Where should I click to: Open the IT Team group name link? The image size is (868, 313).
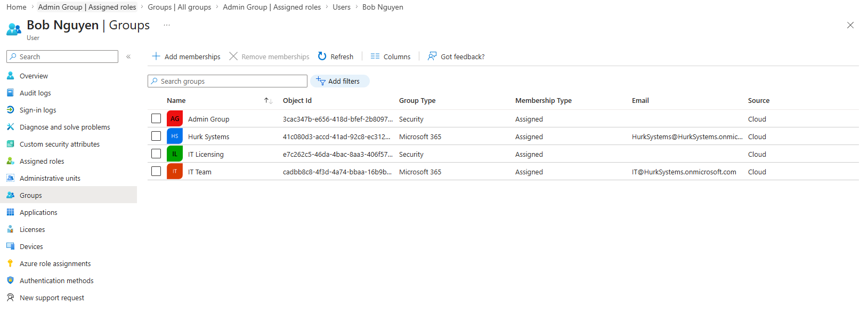tap(200, 172)
